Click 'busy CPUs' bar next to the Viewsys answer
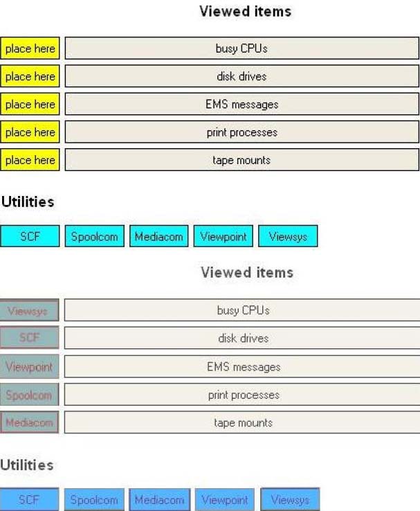 pyautogui.click(x=242, y=310)
